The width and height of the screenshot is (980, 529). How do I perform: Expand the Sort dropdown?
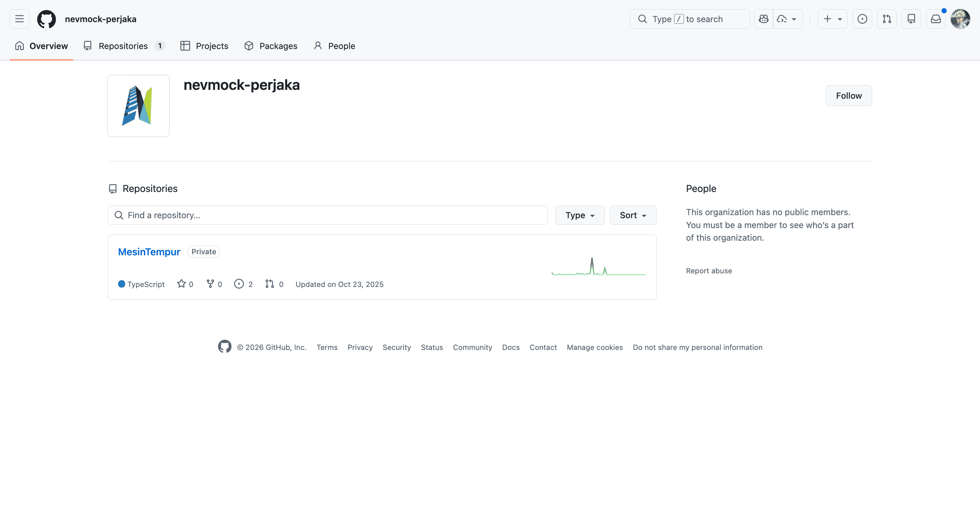(x=633, y=215)
